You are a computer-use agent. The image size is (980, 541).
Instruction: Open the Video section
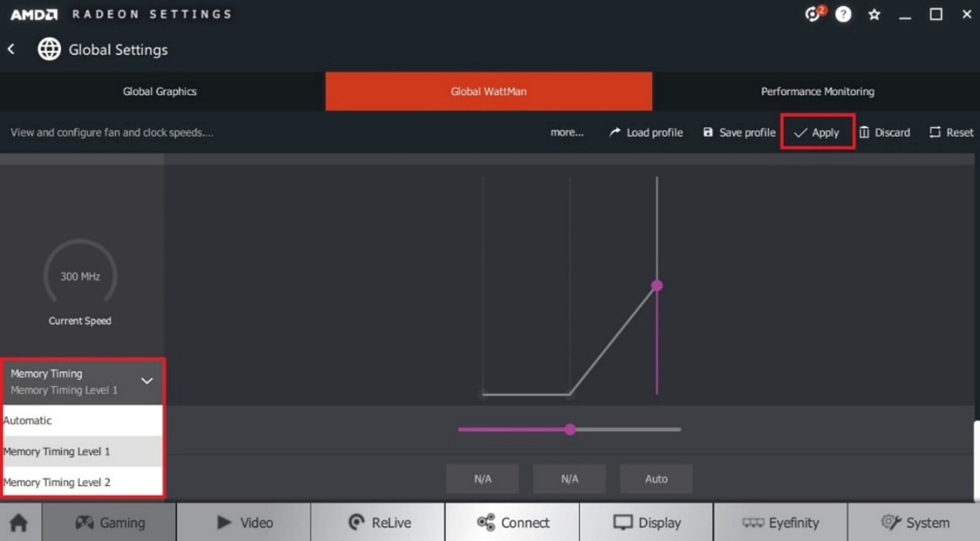pyautogui.click(x=243, y=523)
